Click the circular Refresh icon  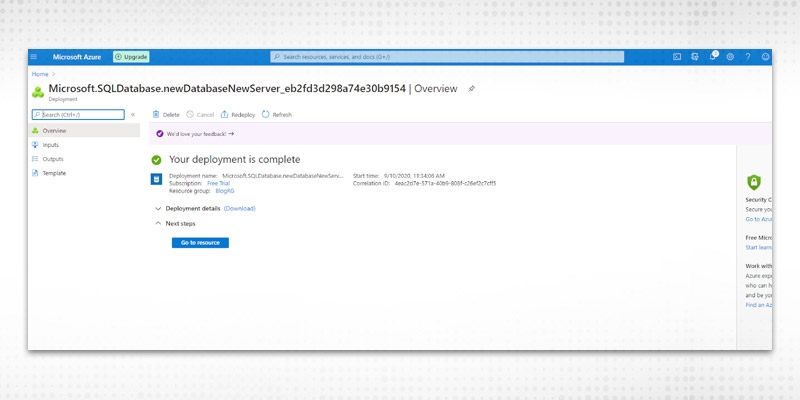click(265, 114)
